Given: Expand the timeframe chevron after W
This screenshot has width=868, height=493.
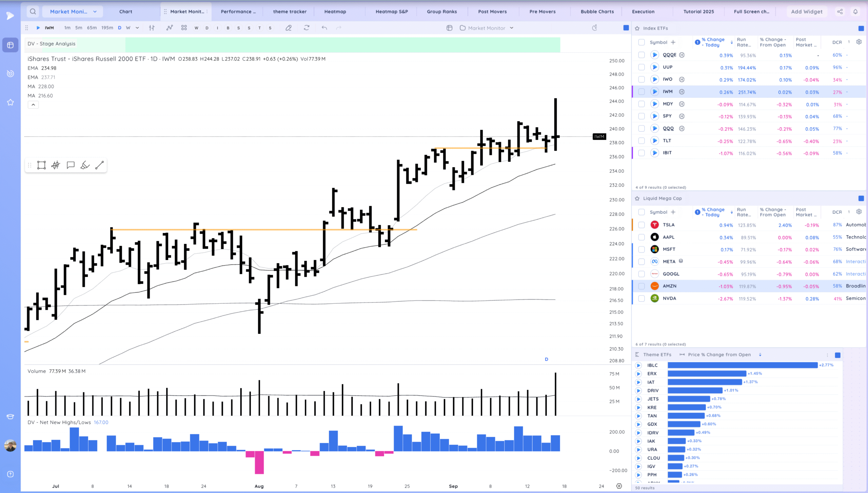Looking at the screenshot, I should [137, 28].
